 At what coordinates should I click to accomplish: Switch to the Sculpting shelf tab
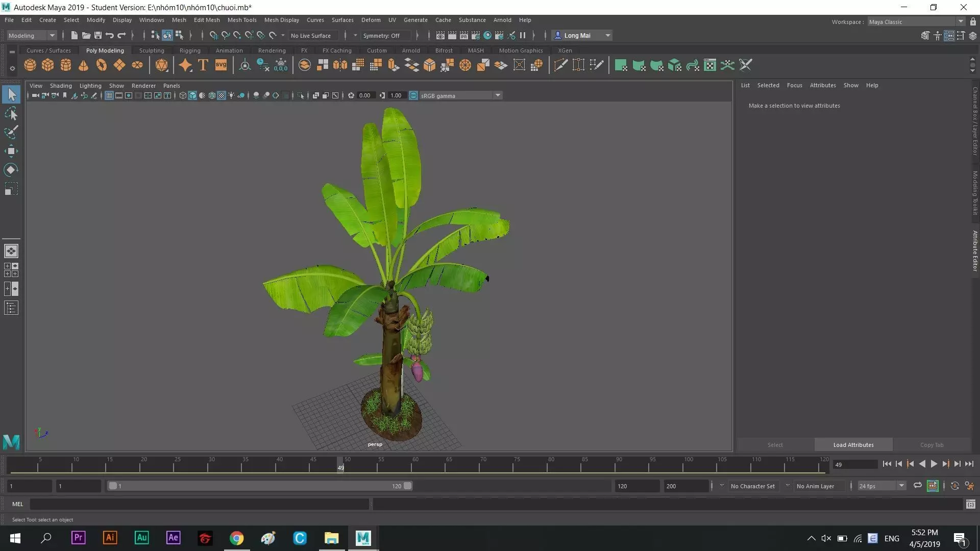tap(152, 51)
